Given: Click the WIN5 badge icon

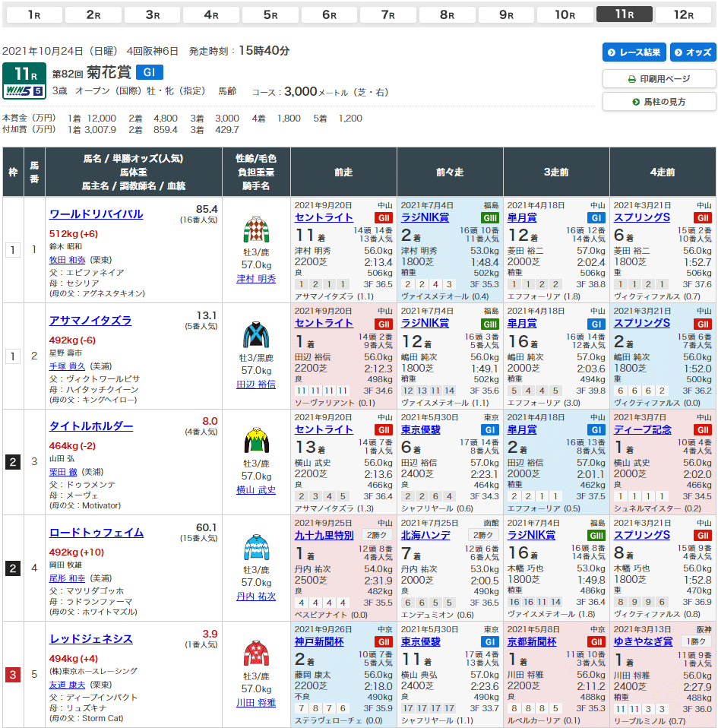Looking at the screenshot, I should pyautogui.click(x=24, y=90).
